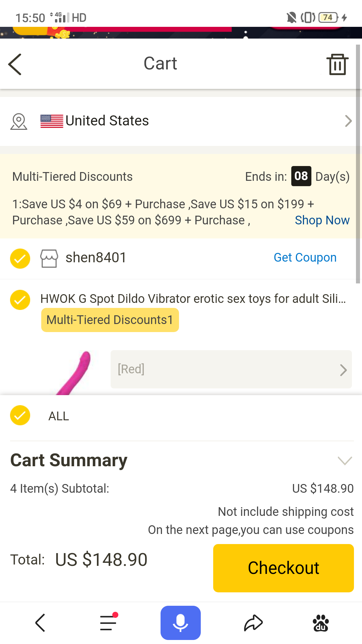Uncheck the shen8401 seller checkbox
The height and width of the screenshot is (644, 362).
(x=20, y=258)
